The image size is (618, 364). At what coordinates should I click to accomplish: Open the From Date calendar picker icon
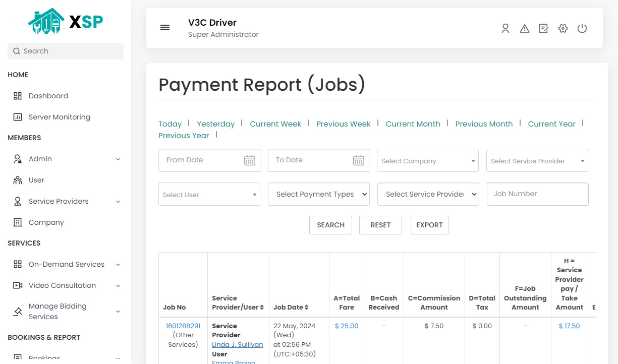pos(250,160)
